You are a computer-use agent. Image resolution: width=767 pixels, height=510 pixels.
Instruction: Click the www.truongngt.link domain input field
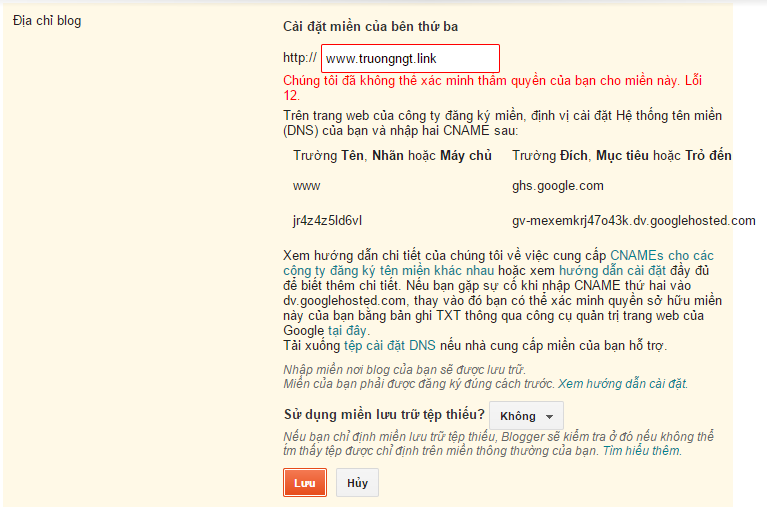[x=410, y=58]
